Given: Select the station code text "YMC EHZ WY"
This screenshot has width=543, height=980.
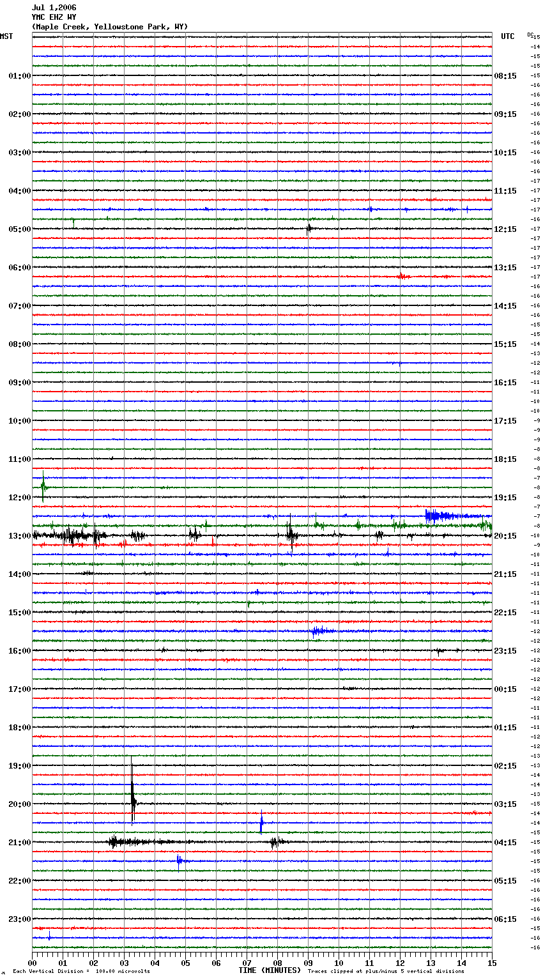Looking at the screenshot, I should pyautogui.click(x=54, y=17).
